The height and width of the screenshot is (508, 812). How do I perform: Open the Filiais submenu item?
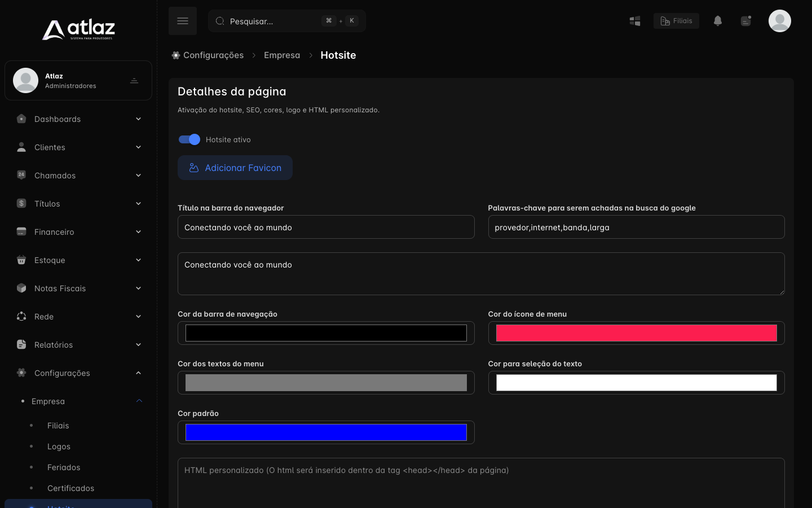click(x=58, y=426)
